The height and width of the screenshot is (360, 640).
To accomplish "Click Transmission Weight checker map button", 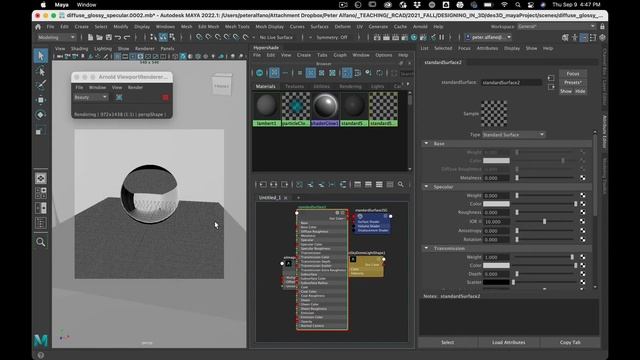I will pos(582,257).
